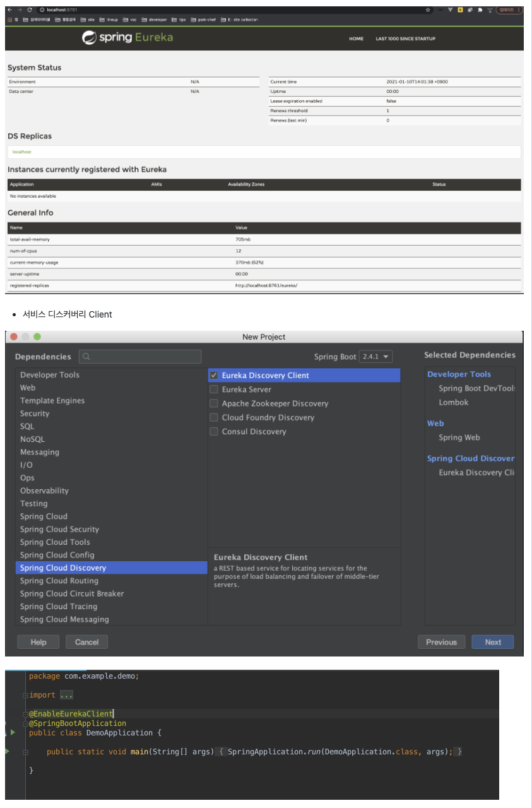Select NoSQL dependency category
The height and width of the screenshot is (808, 532).
coord(32,439)
